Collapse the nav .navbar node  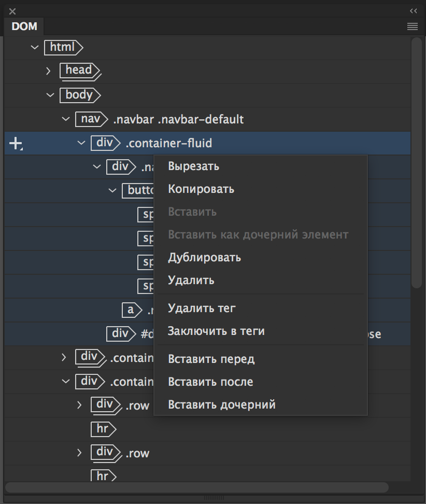(x=65, y=119)
